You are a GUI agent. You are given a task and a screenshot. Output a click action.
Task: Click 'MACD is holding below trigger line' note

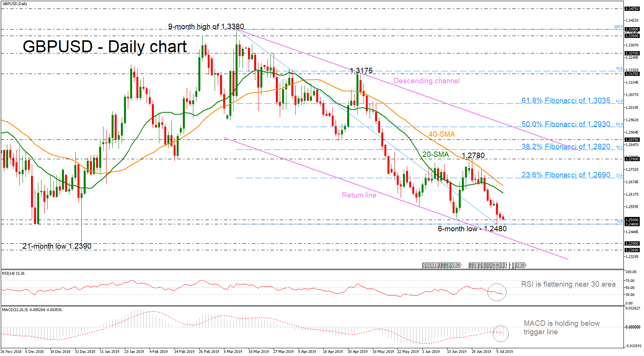pyautogui.click(x=561, y=327)
